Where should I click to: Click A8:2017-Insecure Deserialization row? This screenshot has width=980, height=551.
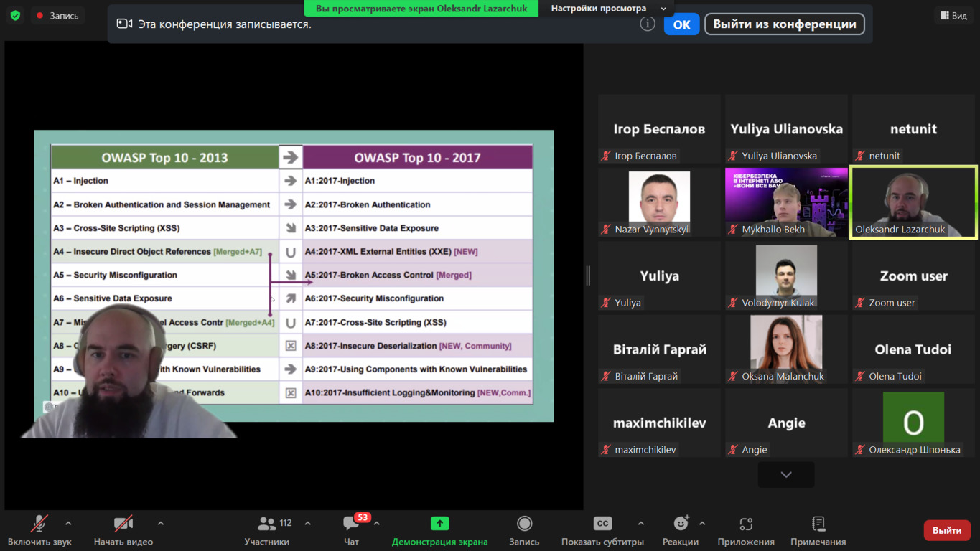click(x=417, y=346)
